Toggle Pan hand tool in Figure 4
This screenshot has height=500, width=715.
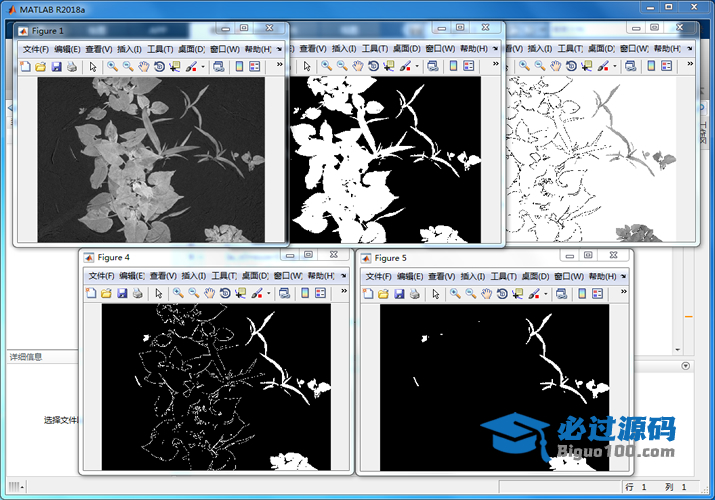point(209,293)
